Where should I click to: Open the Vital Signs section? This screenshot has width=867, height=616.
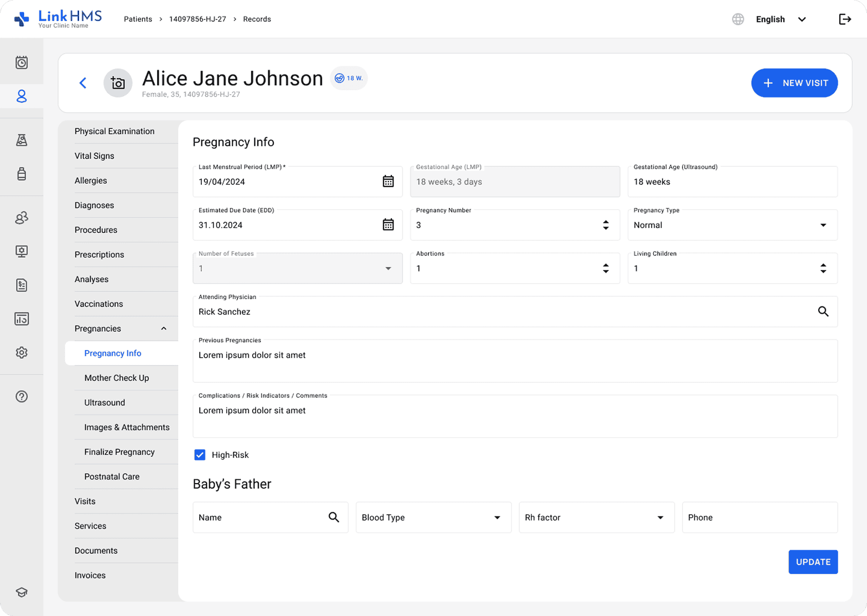95,156
